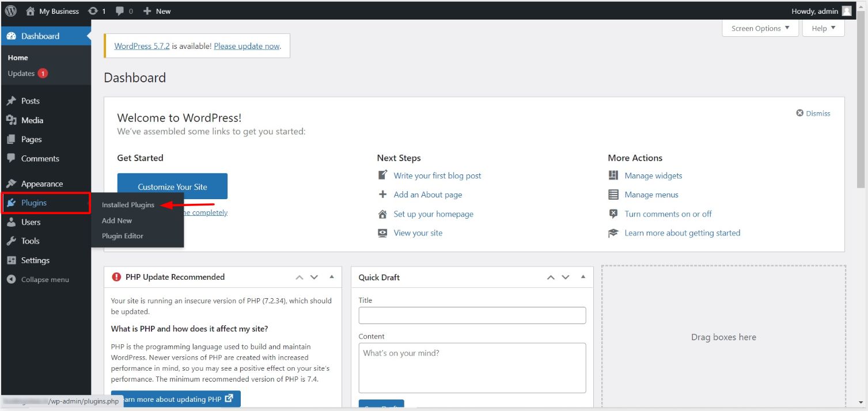The height and width of the screenshot is (411, 868).
Task: Open Write your first blog post link
Action: [437, 176]
